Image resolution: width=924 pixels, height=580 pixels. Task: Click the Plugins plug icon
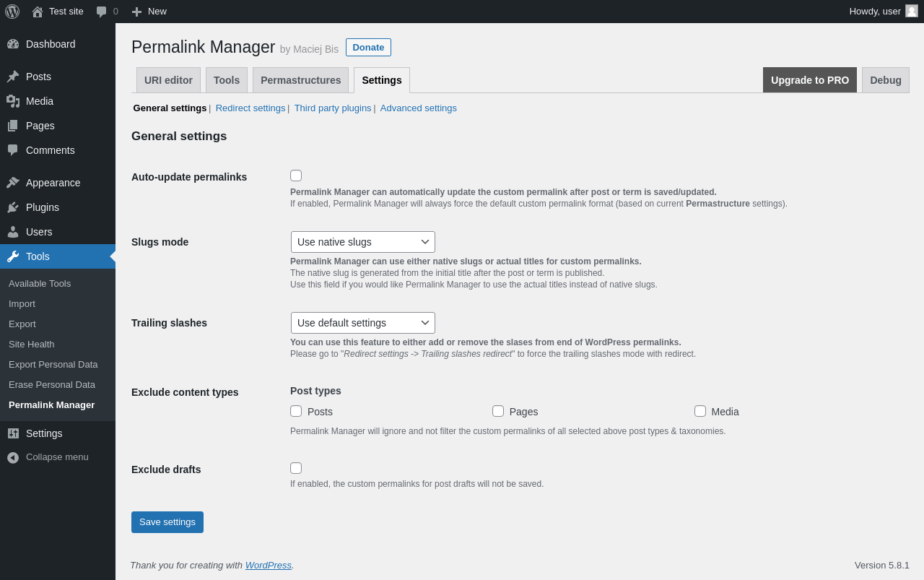click(13, 207)
